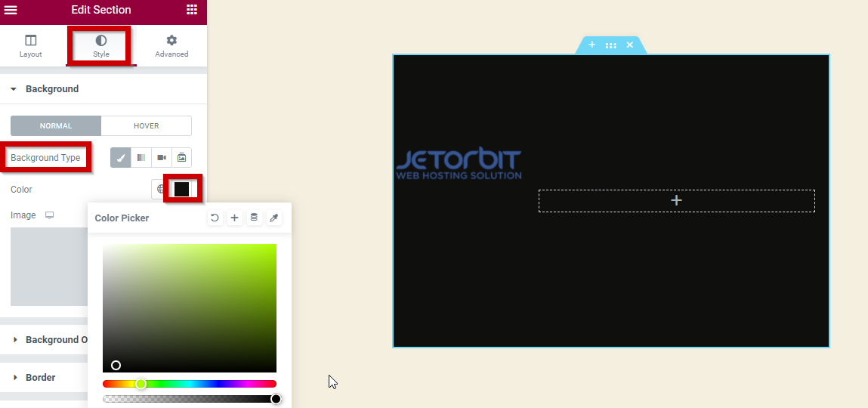Image resolution: width=868 pixels, height=408 pixels.
Task: Click the black background color swatch
Action: tap(182, 189)
